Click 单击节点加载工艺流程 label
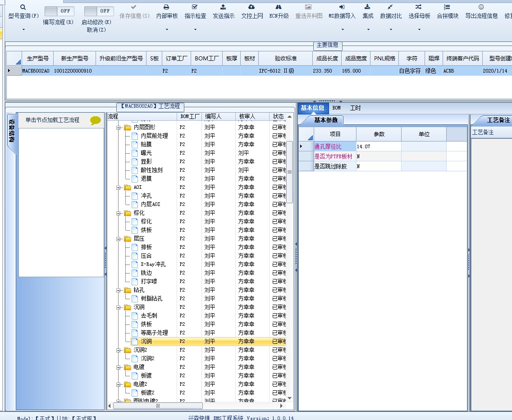 pos(52,120)
